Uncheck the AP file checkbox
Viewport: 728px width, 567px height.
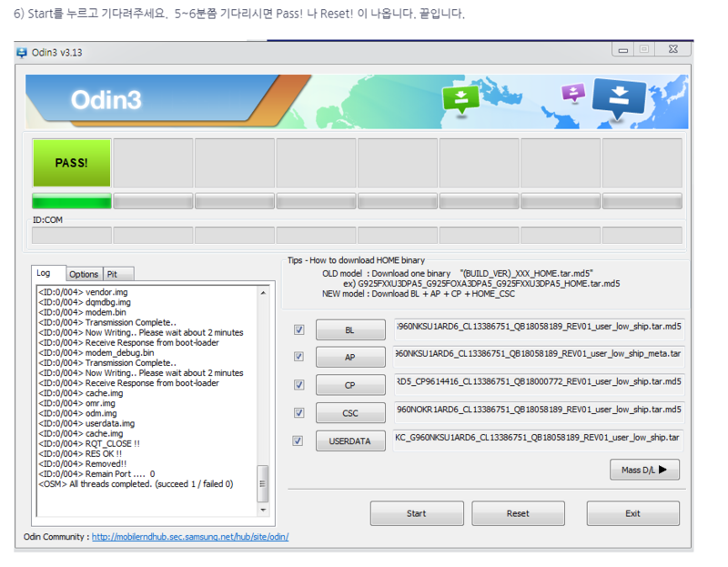click(x=299, y=357)
